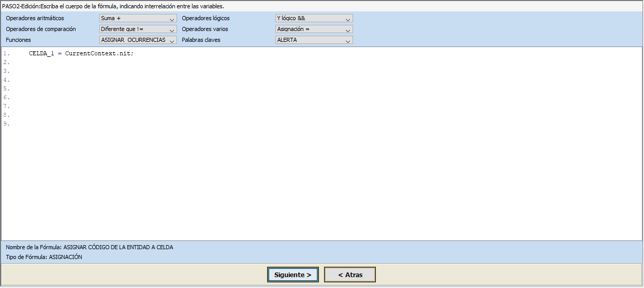Click line number 1 in the editor gutter

point(6,54)
